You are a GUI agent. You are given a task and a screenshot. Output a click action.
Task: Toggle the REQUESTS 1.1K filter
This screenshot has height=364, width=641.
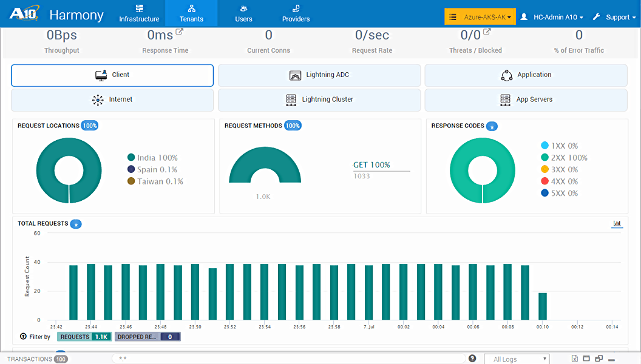[84, 337]
